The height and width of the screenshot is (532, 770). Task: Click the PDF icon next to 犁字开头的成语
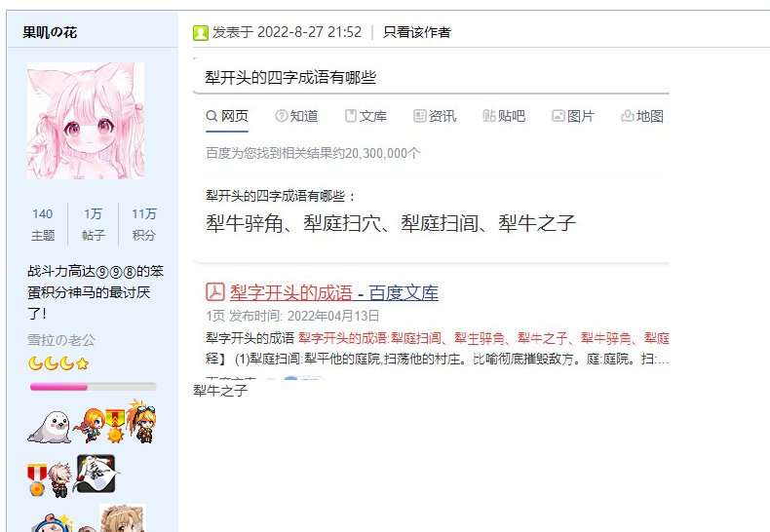(215, 292)
